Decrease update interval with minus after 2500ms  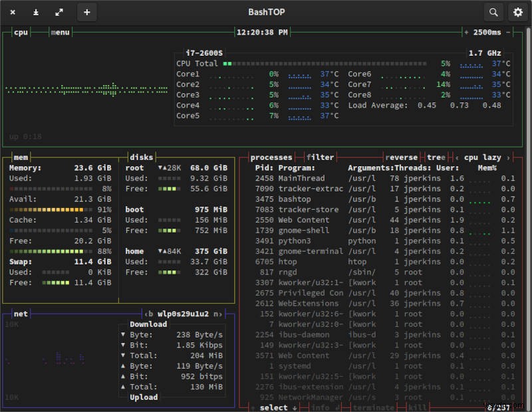(x=508, y=32)
